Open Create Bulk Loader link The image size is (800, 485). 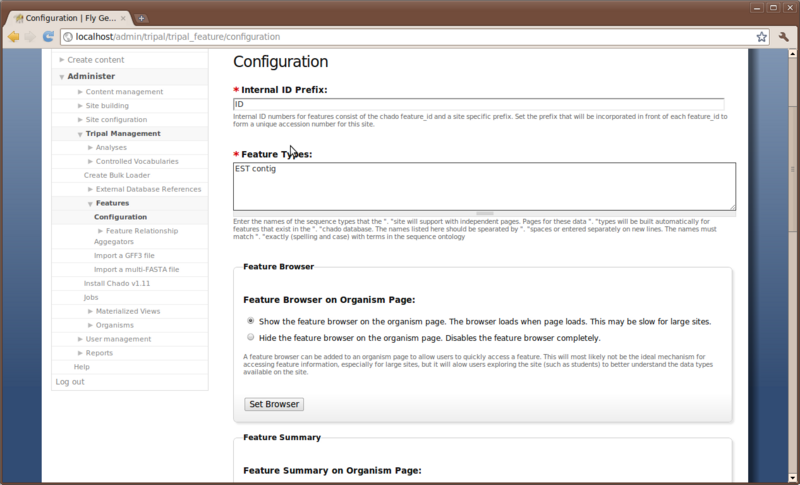(117, 175)
